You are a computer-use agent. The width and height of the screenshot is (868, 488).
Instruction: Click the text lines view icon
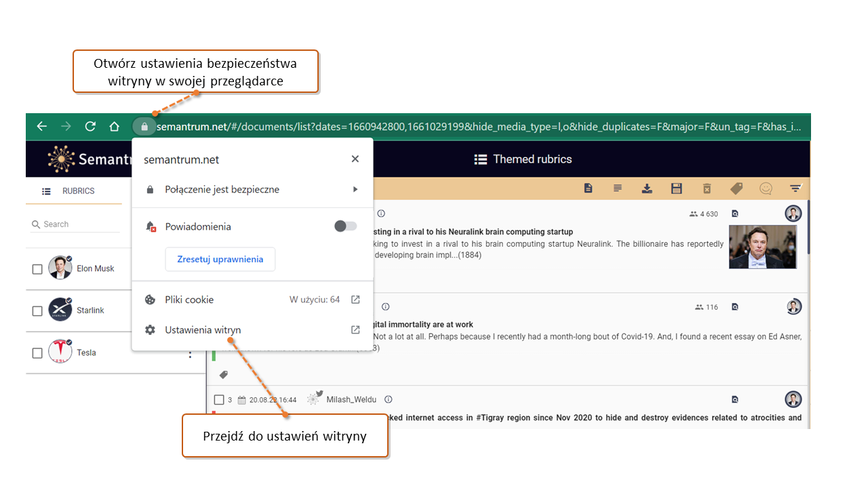tap(618, 188)
